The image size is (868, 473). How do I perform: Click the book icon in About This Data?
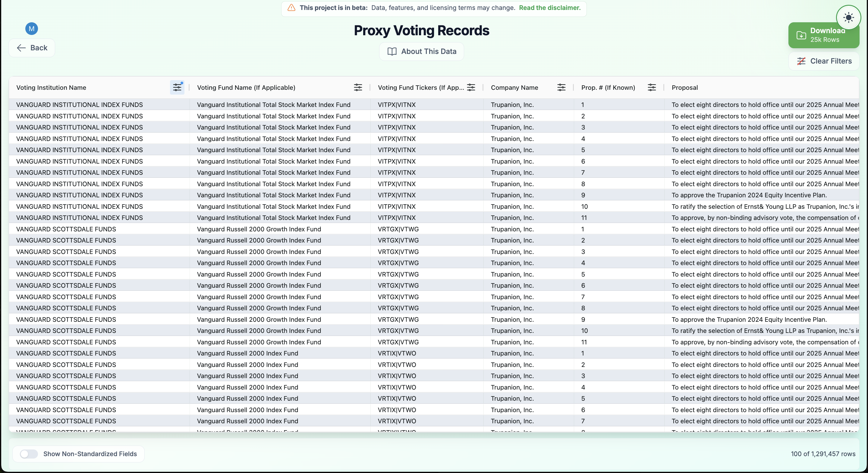pos(392,52)
